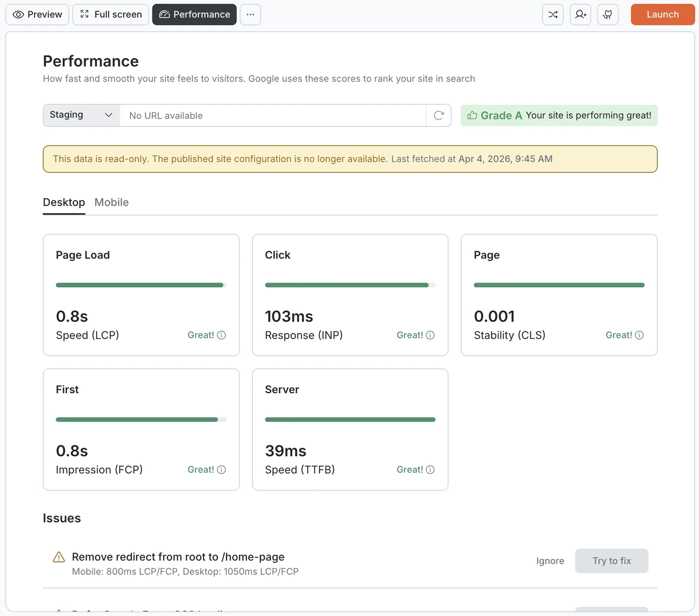Click the orange Launch button

(x=663, y=15)
